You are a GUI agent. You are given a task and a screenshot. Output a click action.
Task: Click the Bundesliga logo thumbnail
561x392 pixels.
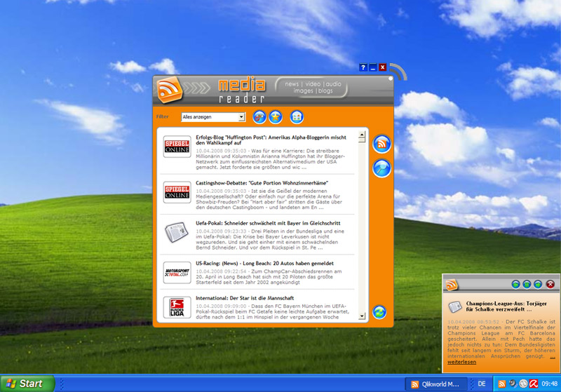[177, 307]
